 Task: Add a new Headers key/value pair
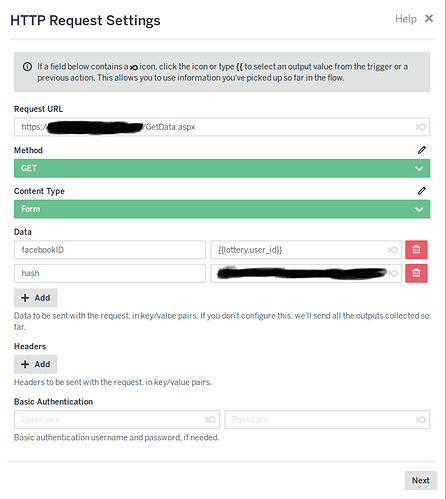pyautogui.click(x=36, y=364)
